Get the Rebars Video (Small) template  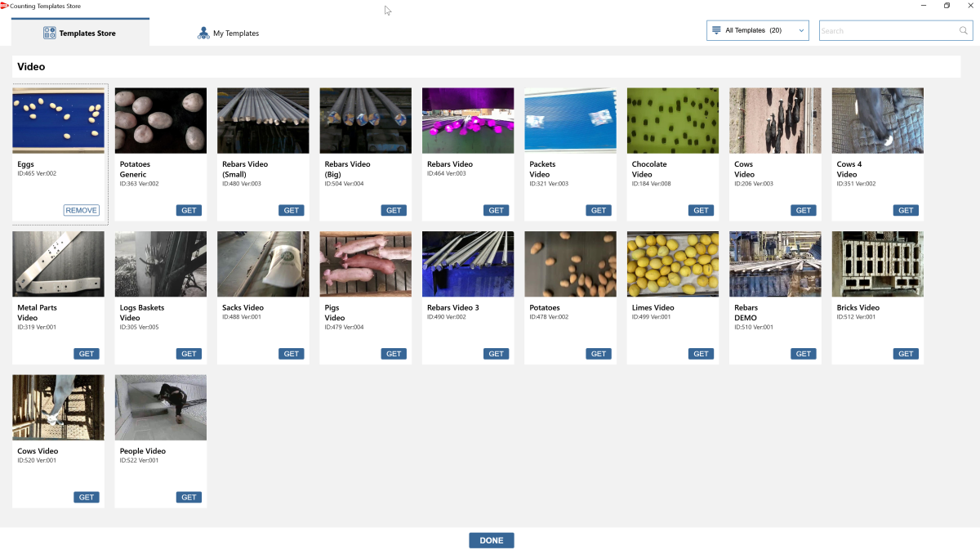[292, 210]
